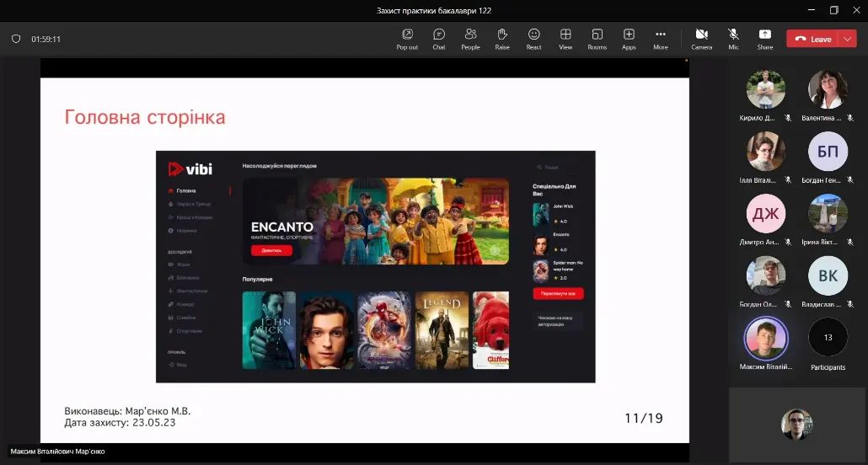The width and height of the screenshot is (868, 465).
Task: Change the meeting View layout
Action: point(565,38)
